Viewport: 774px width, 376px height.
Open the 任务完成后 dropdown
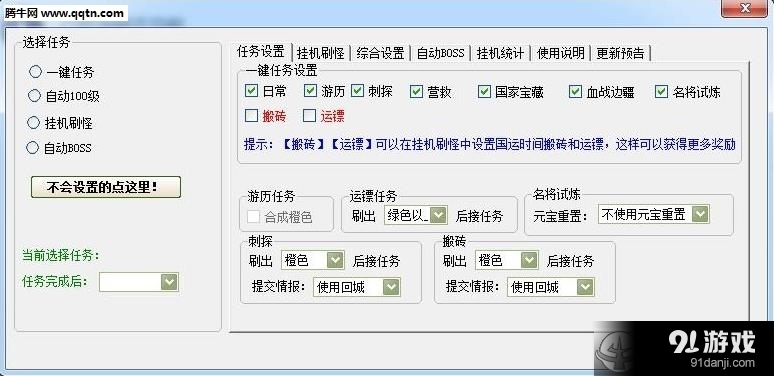coord(139,282)
